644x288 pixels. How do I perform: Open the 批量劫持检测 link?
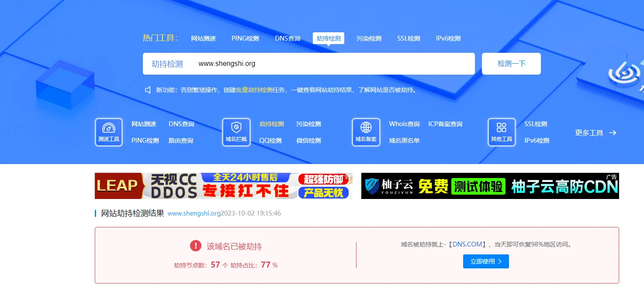pos(254,90)
